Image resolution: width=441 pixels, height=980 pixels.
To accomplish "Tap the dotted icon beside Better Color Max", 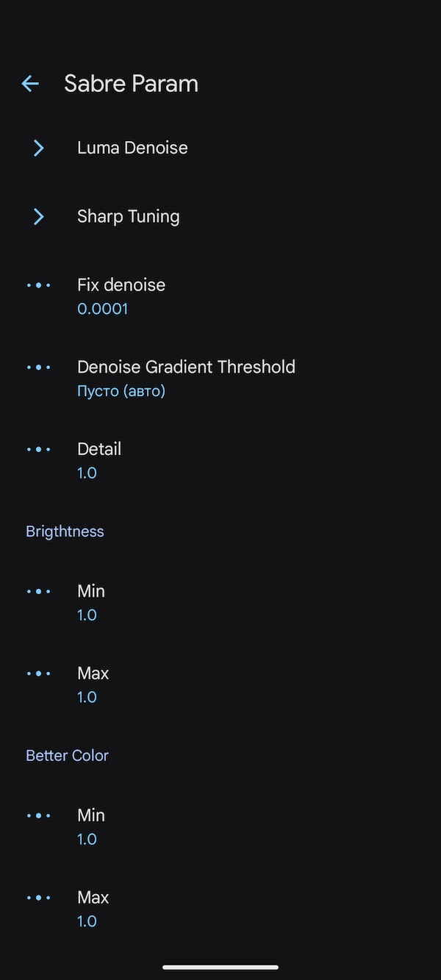I will tap(38, 897).
